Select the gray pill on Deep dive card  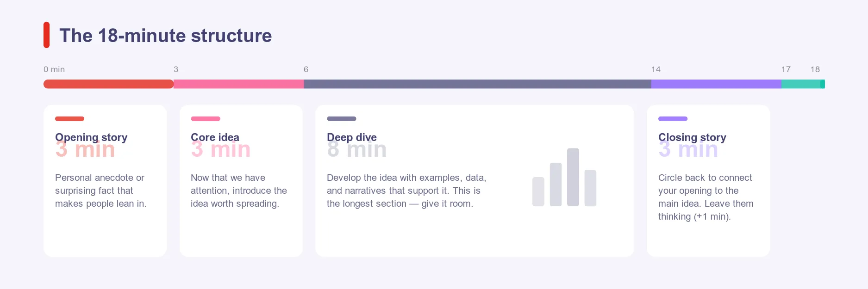click(x=341, y=119)
